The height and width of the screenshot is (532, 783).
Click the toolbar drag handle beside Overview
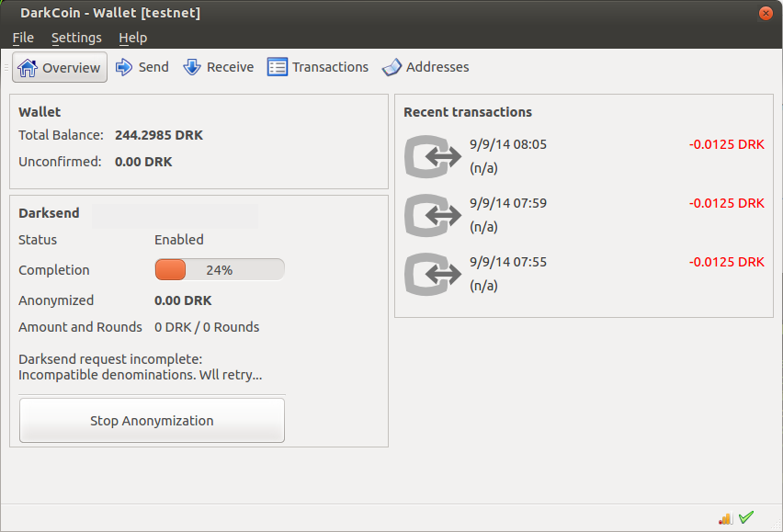[x=6, y=67]
